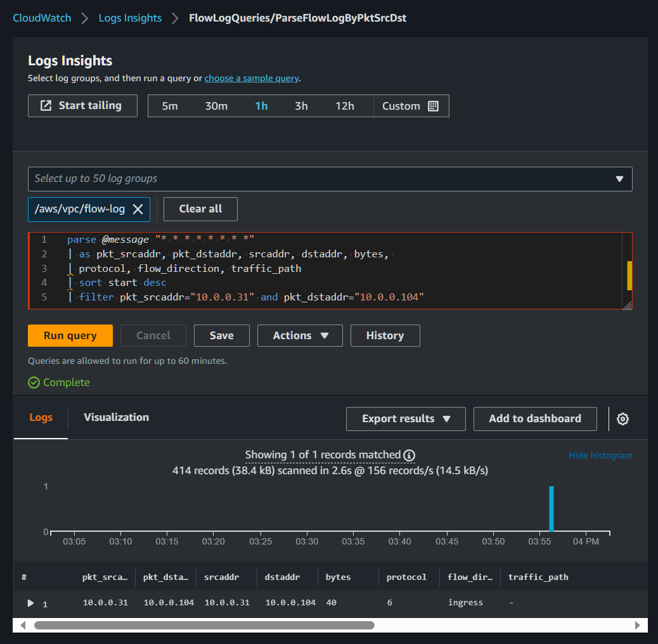Remove the /aws/vpc/flow-log log group chip

pos(138,209)
